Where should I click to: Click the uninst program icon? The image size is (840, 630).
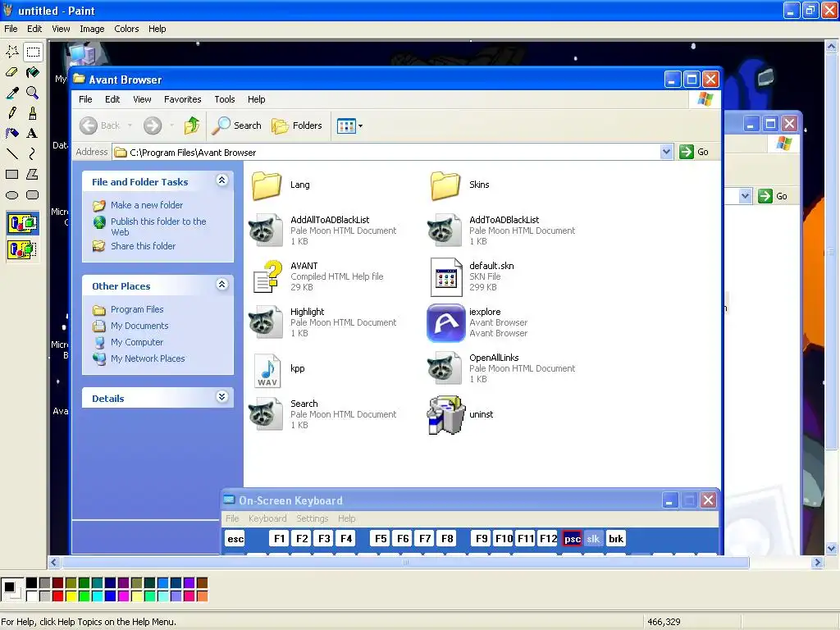point(445,414)
